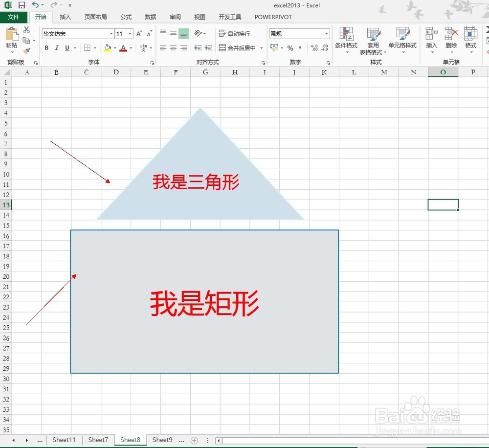Increase decimal places

(x=314, y=48)
